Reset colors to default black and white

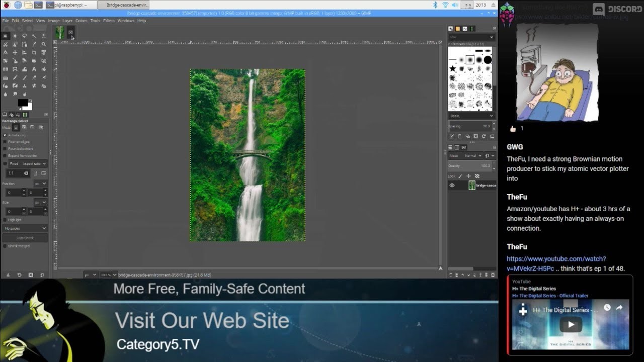(20, 108)
